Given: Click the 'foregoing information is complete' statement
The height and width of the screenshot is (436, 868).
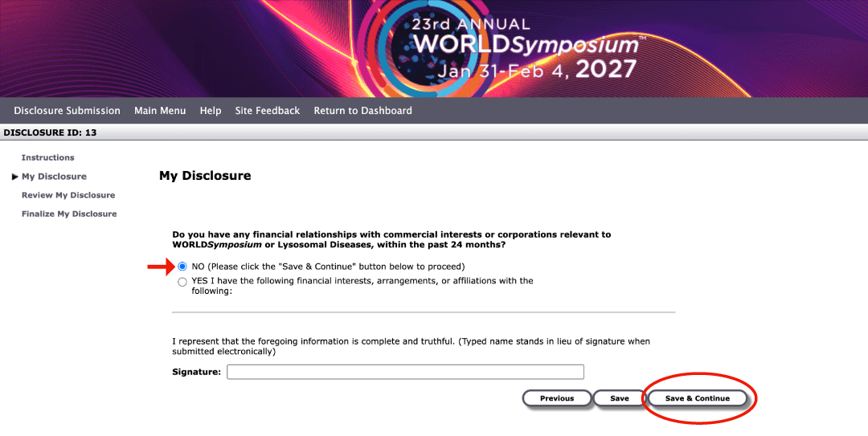Looking at the screenshot, I should click(411, 346).
